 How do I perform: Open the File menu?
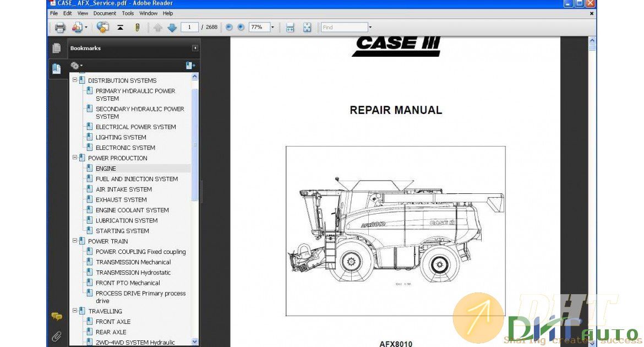(x=54, y=13)
